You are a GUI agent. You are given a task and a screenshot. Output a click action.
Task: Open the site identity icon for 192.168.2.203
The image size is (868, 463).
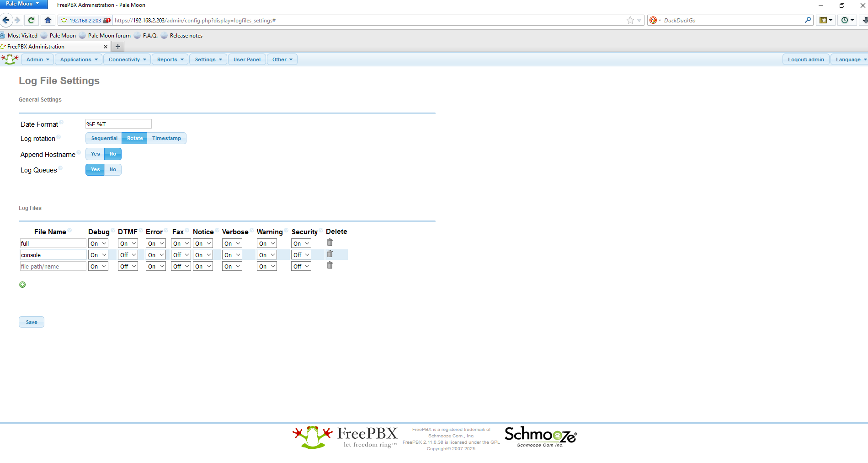click(85, 21)
